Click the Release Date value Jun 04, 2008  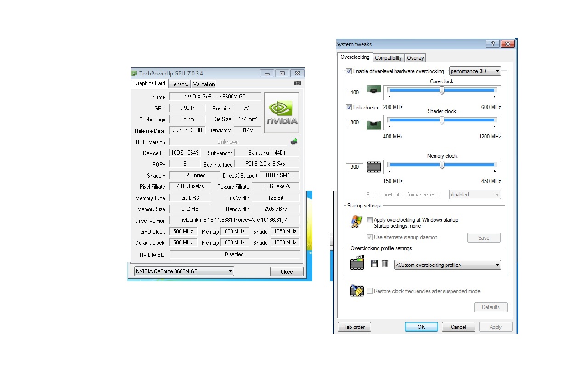pos(187,130)
